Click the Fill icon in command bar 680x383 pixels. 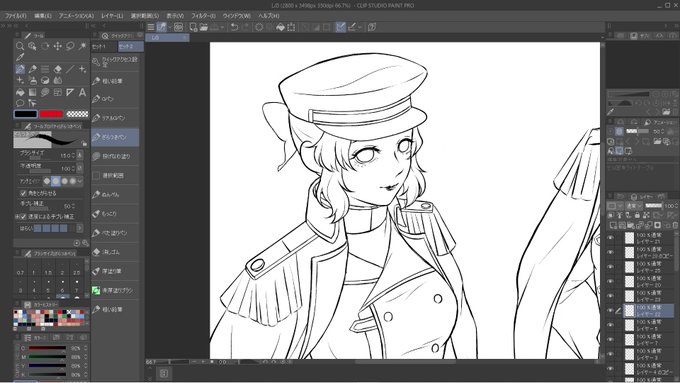pyautogui.click(x=280, y=27)
